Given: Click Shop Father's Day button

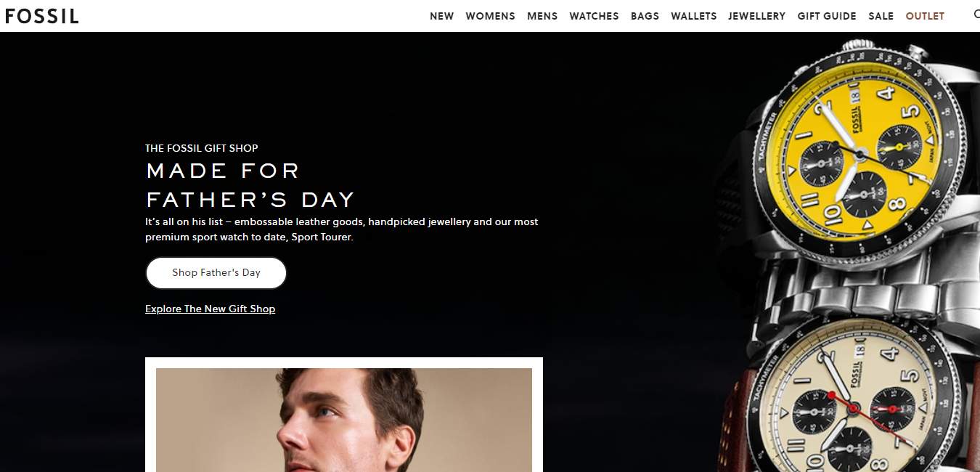Looking at the screenshot, I should pos(216,273).
